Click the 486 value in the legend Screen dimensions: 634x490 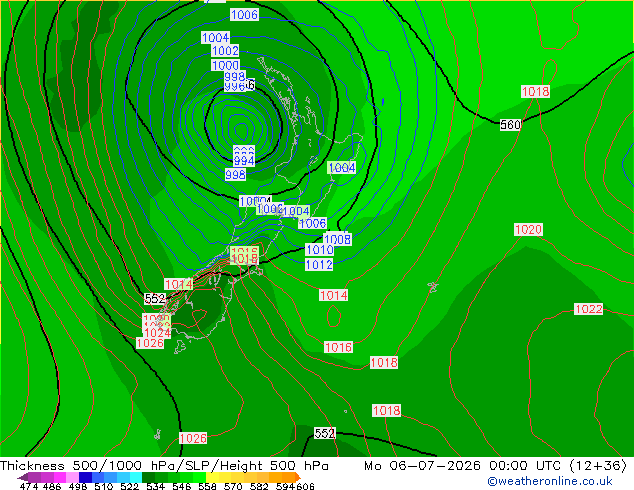coord(52,486)
